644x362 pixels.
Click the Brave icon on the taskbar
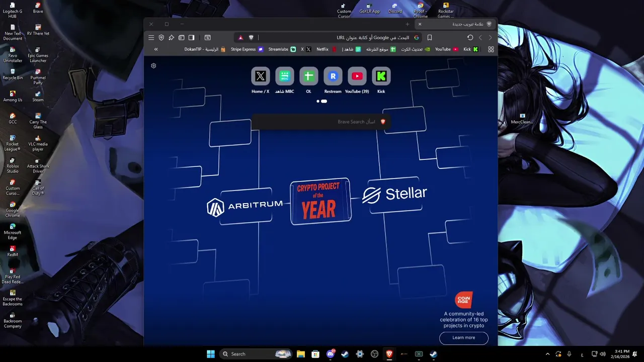pyautogui.click(x=389, y=354)
